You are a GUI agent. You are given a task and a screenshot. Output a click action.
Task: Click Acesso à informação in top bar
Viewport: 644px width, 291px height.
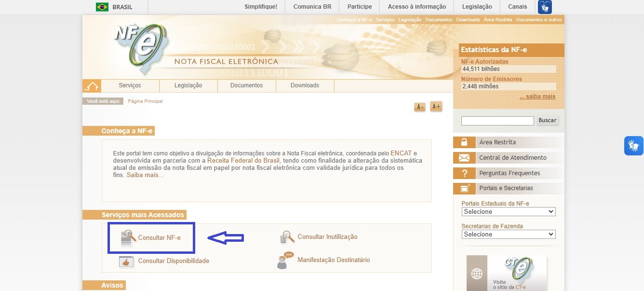click(417, 7)
